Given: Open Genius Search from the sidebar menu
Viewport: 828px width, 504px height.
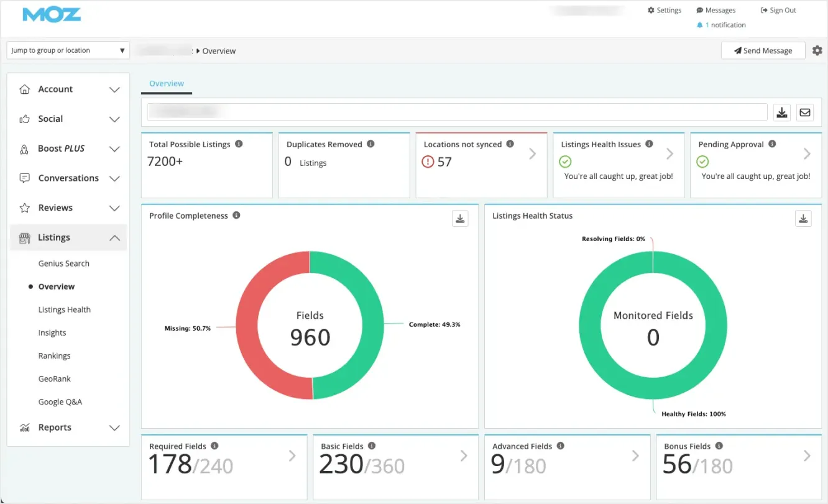Looking at the screenshot, I should [x=65, y=263].
